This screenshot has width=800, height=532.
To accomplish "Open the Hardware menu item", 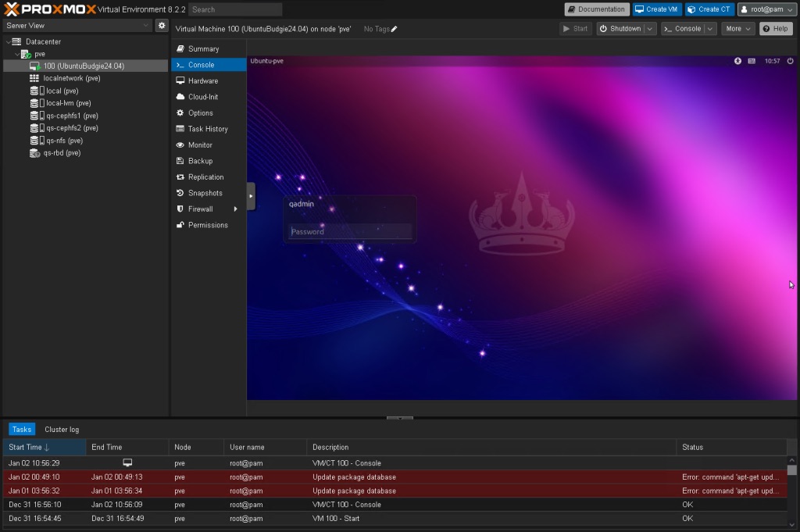I will click(202, 81).
